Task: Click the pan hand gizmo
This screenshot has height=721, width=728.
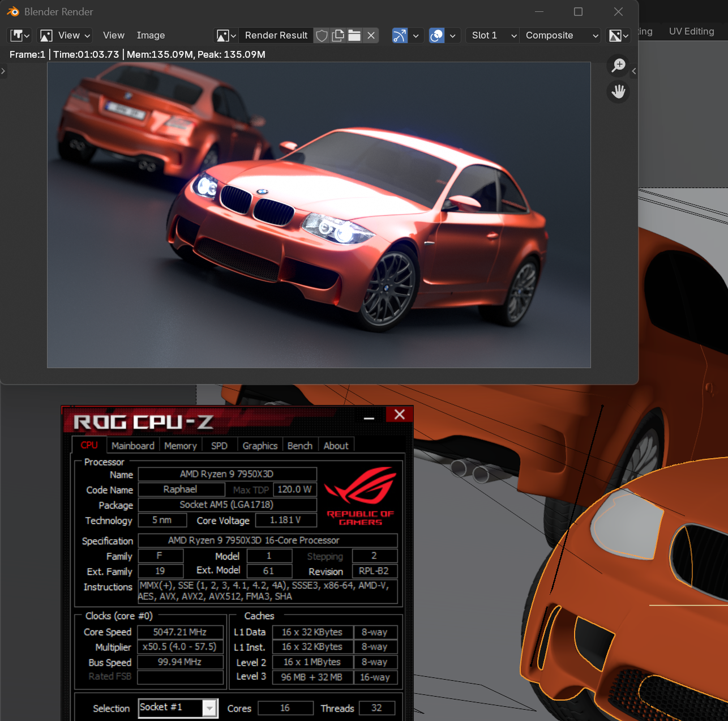Action: 618,91
